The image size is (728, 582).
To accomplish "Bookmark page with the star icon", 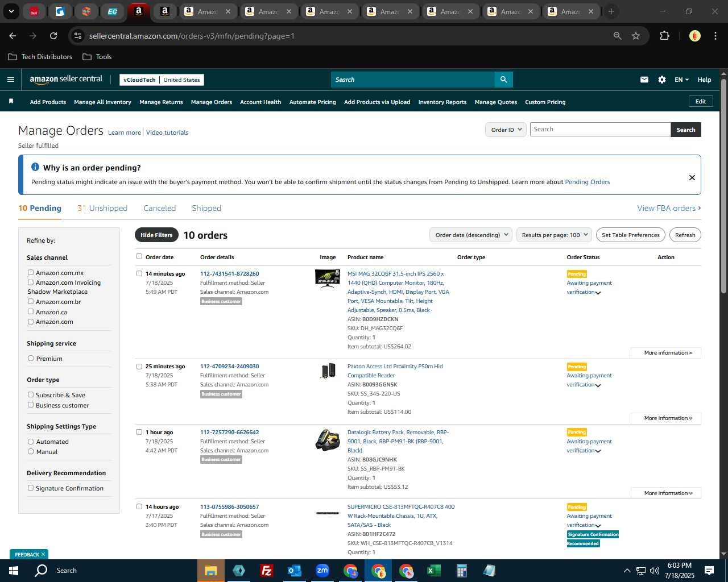I will (636, 36).
